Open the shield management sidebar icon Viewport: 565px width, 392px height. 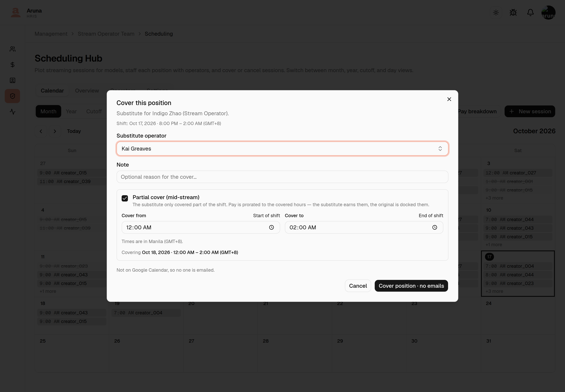[13, 96]
